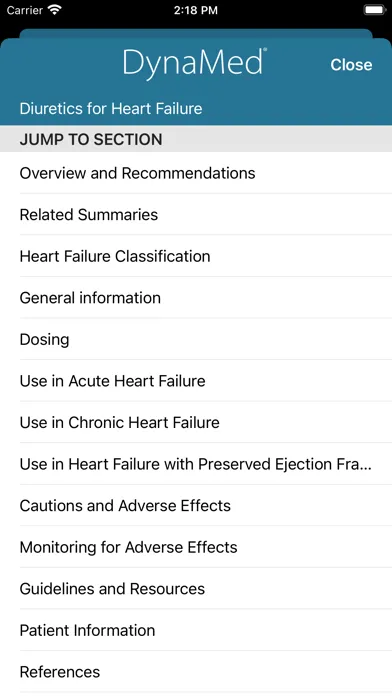Viewport: 392px width, 696px height.
Task: Jump to Use in Acute Heart Failure
Action: (x=196, y=381)
